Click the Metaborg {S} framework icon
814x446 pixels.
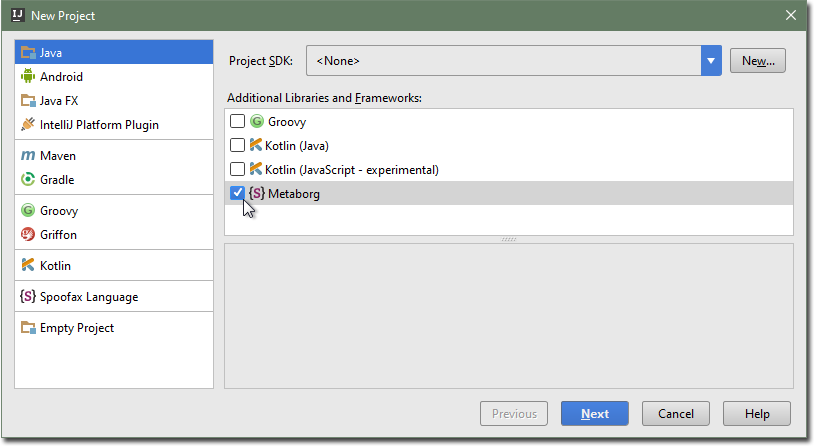click(x=257, y=193)
